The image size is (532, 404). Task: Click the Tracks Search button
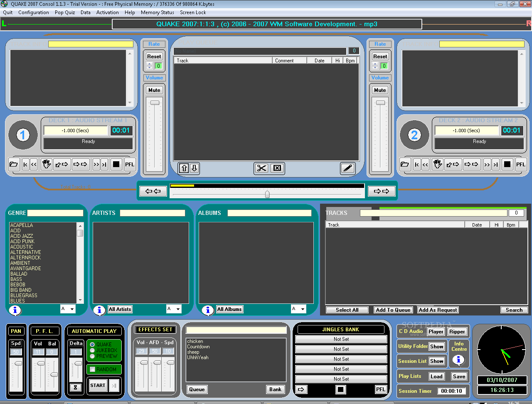[x=514, y=310]
